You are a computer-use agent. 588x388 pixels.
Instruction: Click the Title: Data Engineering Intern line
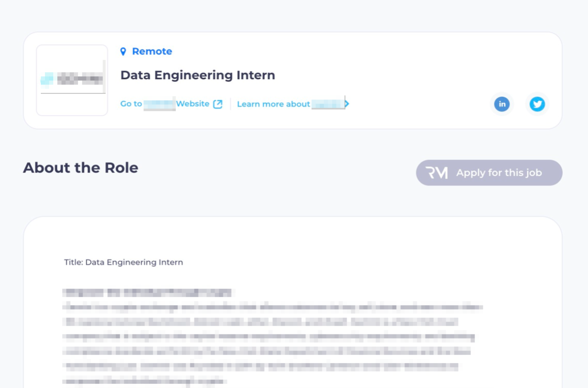pyautogui.click(x=123, y=262)
